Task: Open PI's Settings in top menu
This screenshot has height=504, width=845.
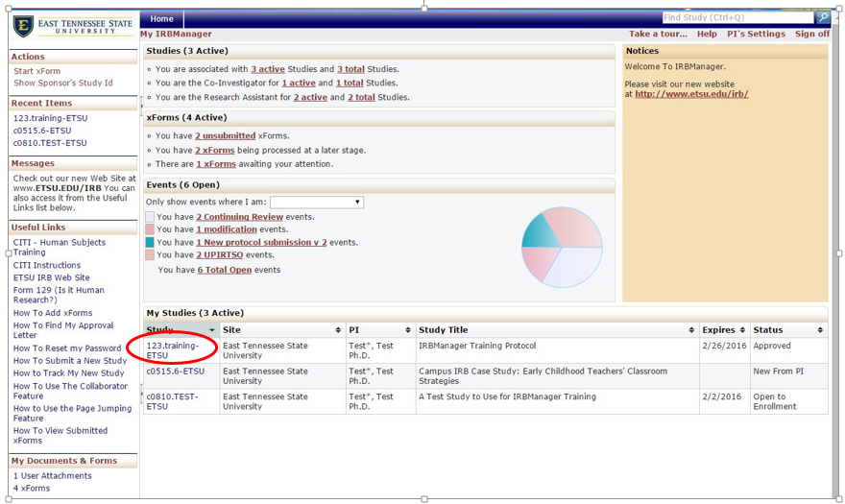Action: [x=756, y=35]
